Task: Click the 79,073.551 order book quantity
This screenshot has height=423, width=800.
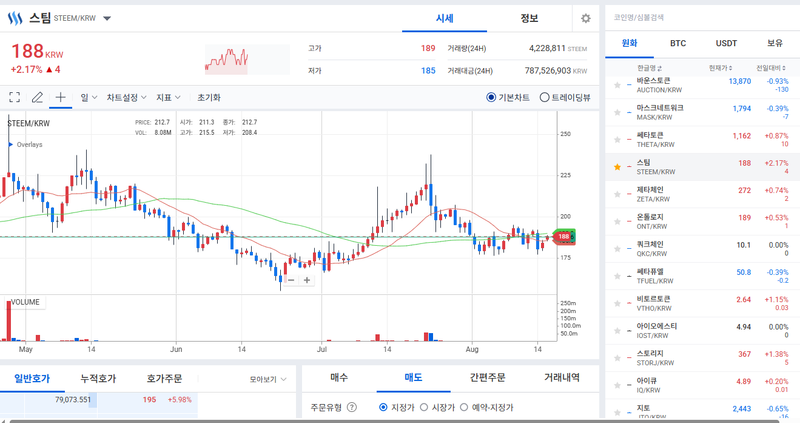Action: (x=73, y=400)
